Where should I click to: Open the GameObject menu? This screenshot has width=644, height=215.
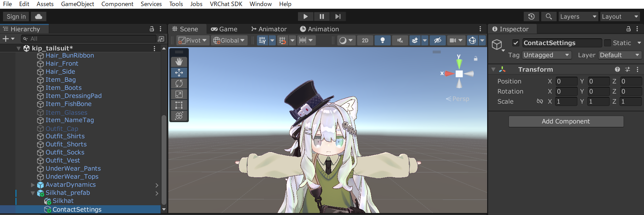point(78,4)
